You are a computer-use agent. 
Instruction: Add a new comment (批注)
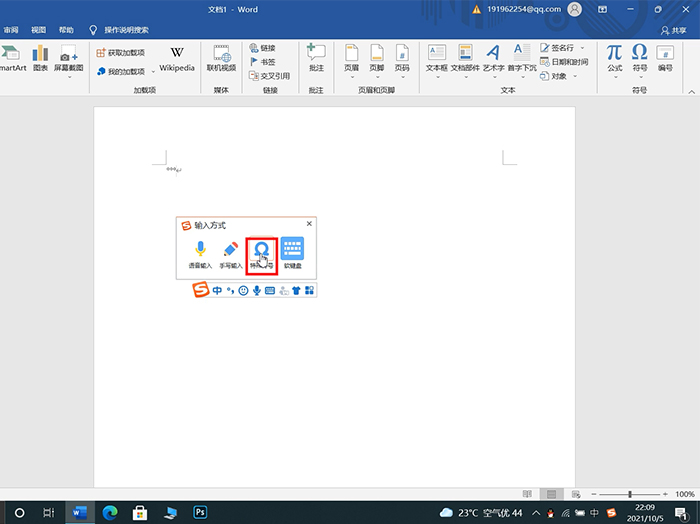(x=316, y=58)
